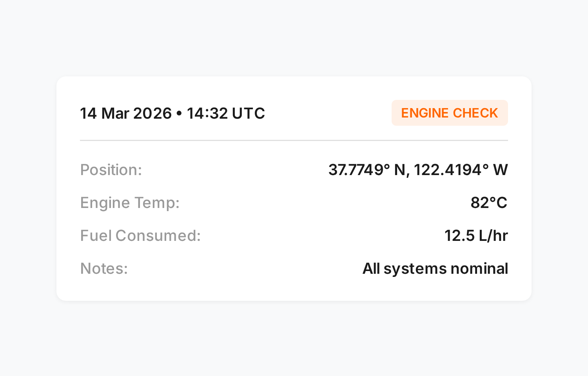Viewport: 588px width, 376px height.
Task: Select the 122.4194° W longitude value
Action: [461, 170]
